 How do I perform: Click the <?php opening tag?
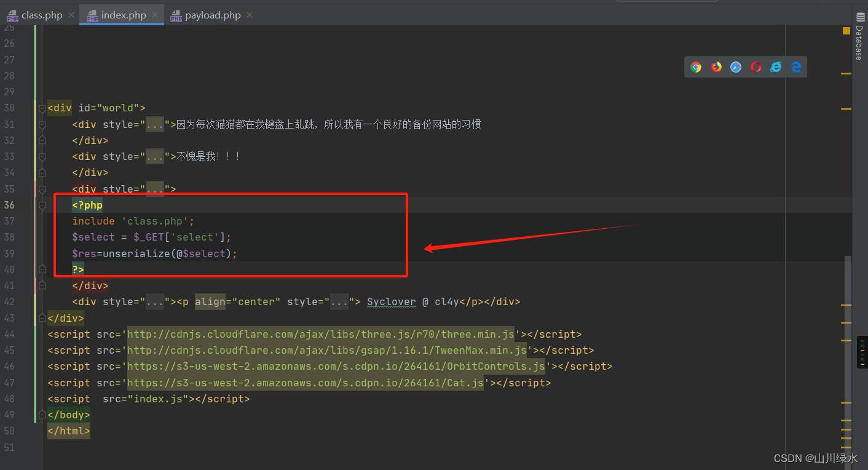tap(87, 205)
